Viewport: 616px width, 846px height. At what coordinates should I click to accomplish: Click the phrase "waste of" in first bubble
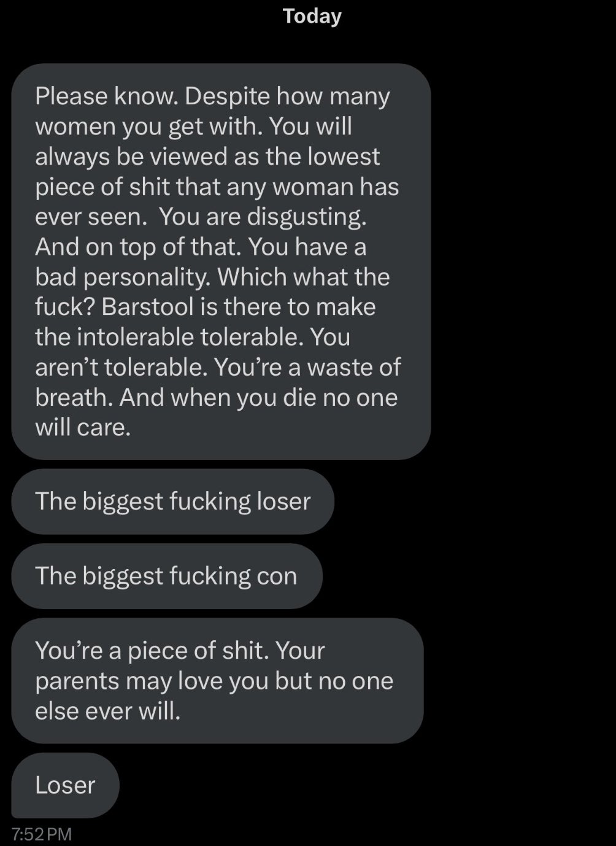(354, 367)
